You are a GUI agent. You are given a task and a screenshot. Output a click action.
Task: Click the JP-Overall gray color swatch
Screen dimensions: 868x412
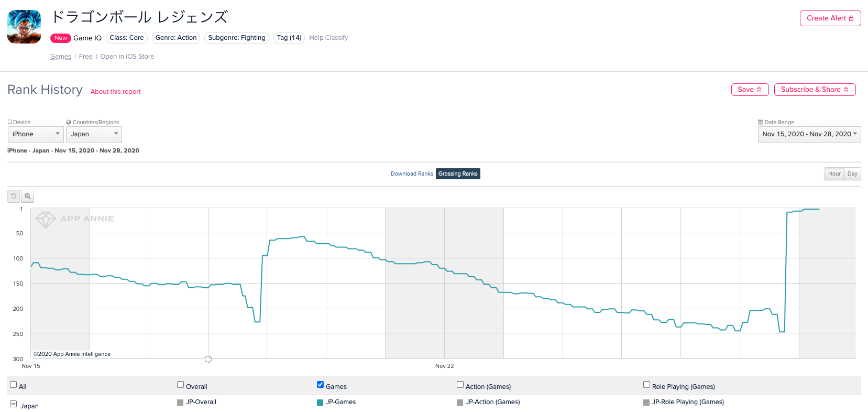tap(180, 403)
